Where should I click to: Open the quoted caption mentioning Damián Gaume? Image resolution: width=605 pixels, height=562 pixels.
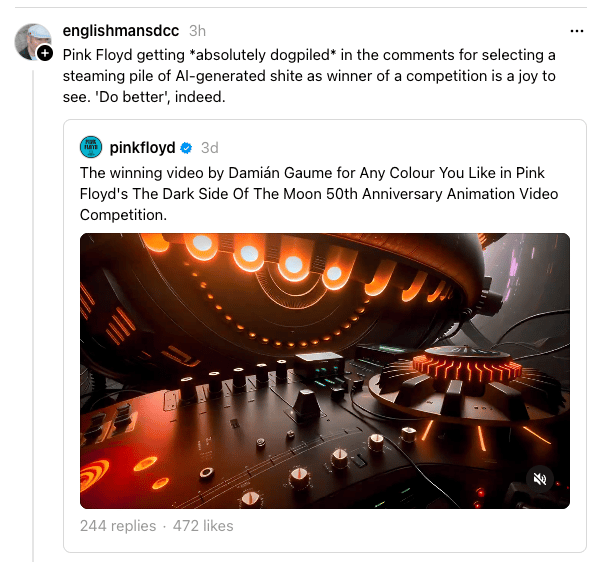coord(319,194)
